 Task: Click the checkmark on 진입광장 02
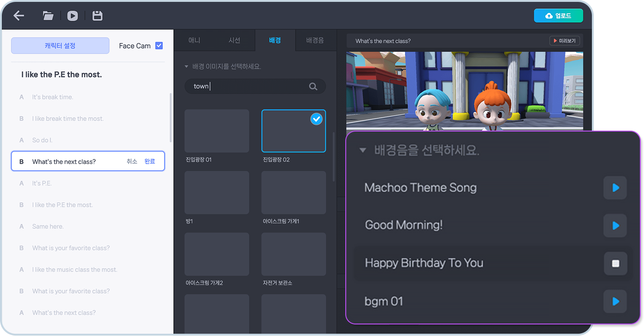(316, 119)
